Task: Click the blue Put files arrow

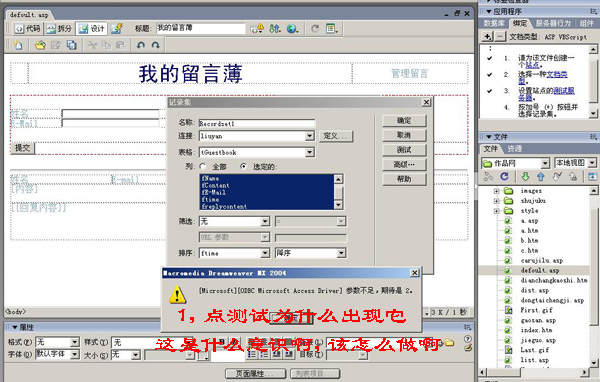Action: coord(541,176)
